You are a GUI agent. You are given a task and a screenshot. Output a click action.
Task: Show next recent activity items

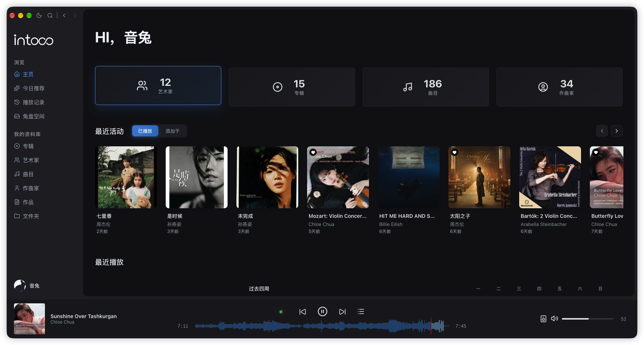(x=617, y=131)
